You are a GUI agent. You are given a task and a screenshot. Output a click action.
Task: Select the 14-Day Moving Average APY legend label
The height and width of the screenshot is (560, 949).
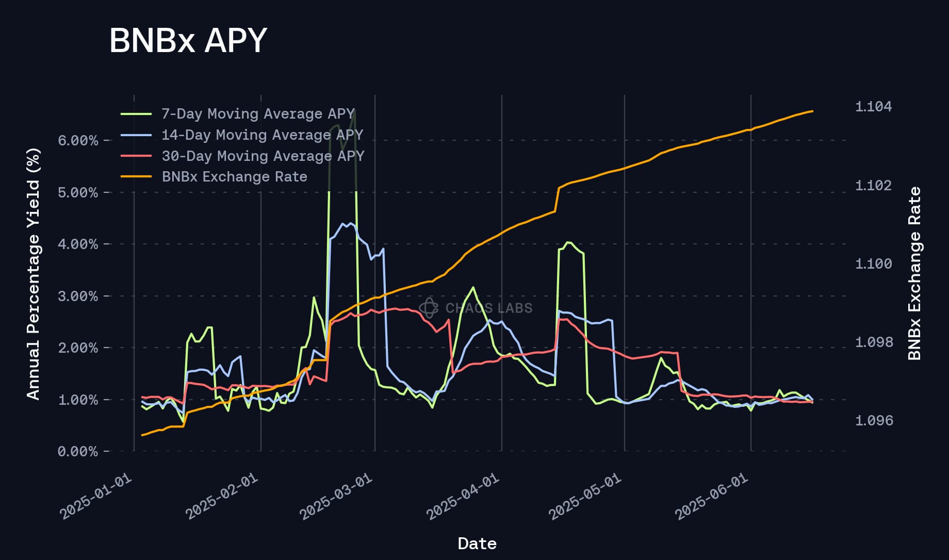(x=263, y=135)
